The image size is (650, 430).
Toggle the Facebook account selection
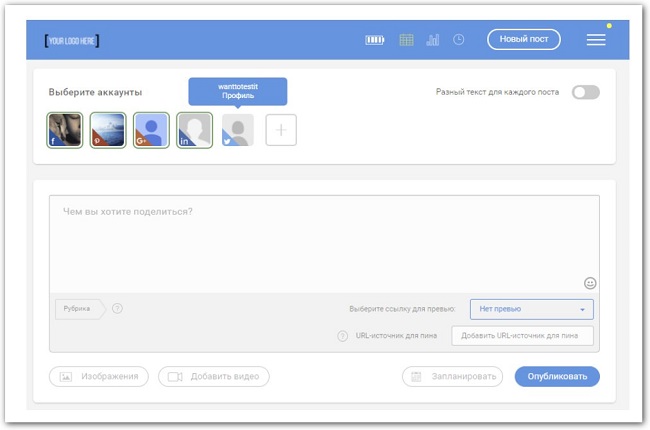65,130
